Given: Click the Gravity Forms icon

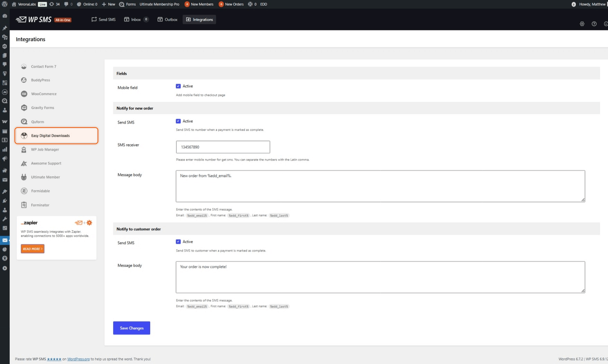Looking at the screenshot, I should [24, 108].
